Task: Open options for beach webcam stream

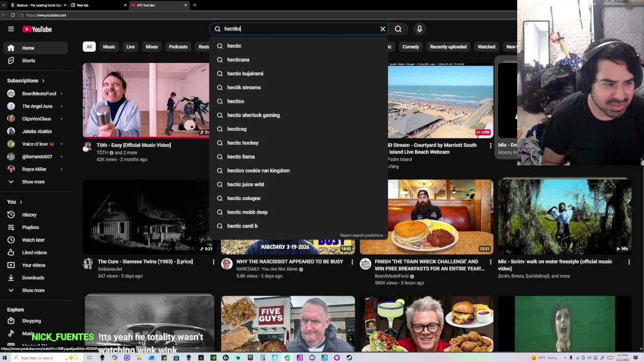Action: 491,145
